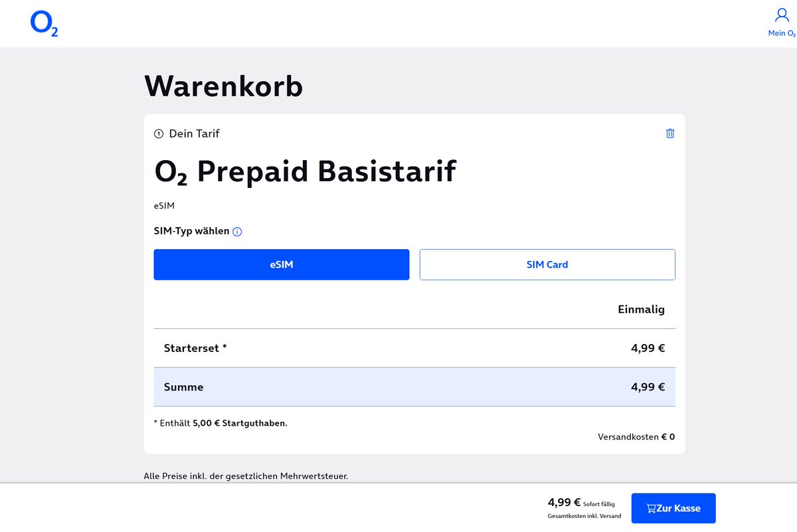Click the Summe row label

pyautogui.click(x=184, y=387)
